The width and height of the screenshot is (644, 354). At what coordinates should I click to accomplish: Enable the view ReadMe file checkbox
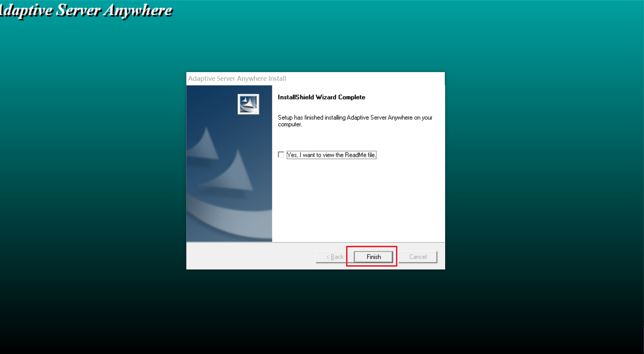(x=281, y=155)
